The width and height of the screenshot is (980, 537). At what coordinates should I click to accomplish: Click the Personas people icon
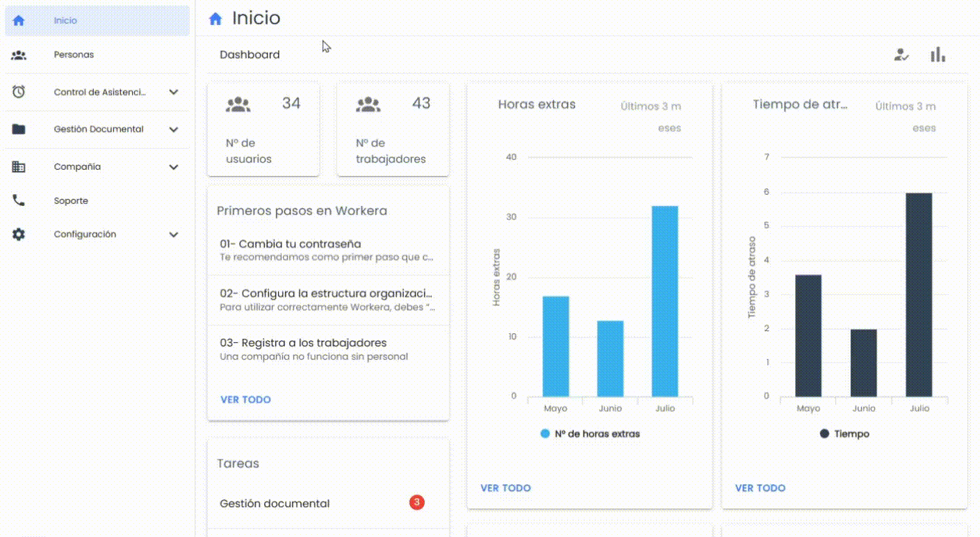(19, 55)
